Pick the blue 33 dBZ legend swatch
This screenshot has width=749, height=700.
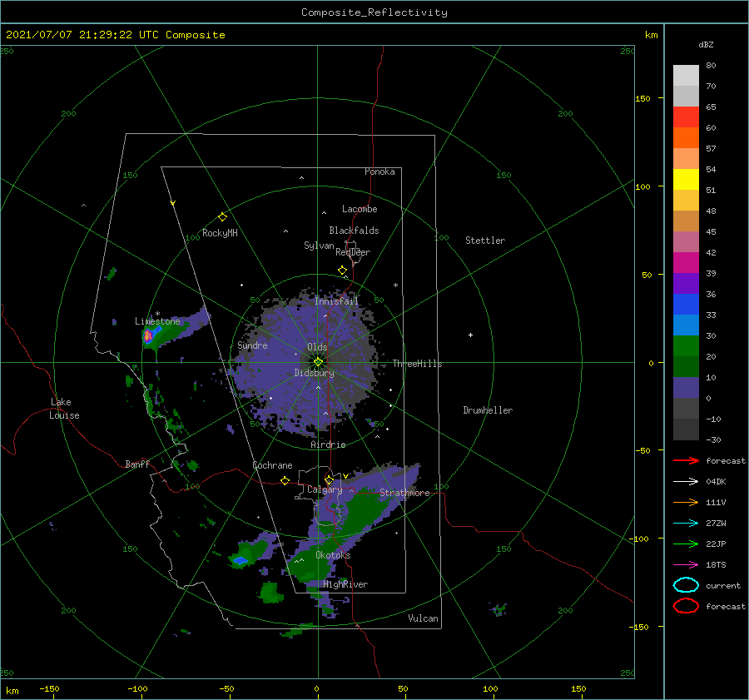coord(686,304)
